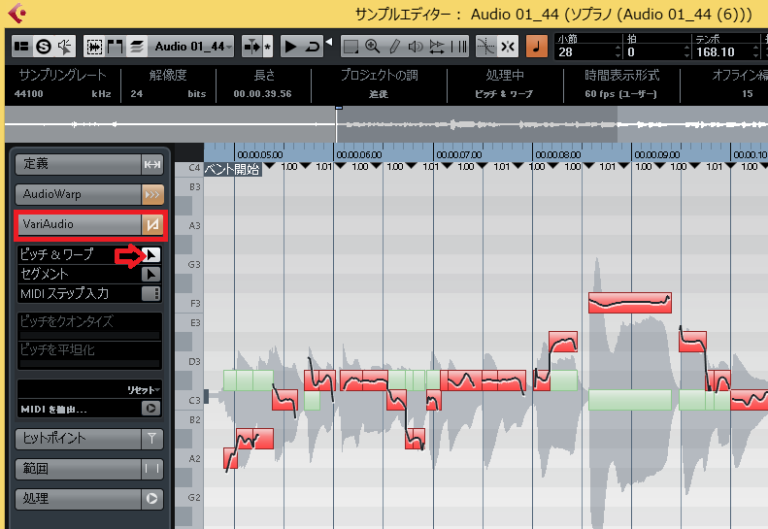Activate the セグメント arrow tool
Image resolution: width=768 pixels, height=529 pixels.
[151, 274]
